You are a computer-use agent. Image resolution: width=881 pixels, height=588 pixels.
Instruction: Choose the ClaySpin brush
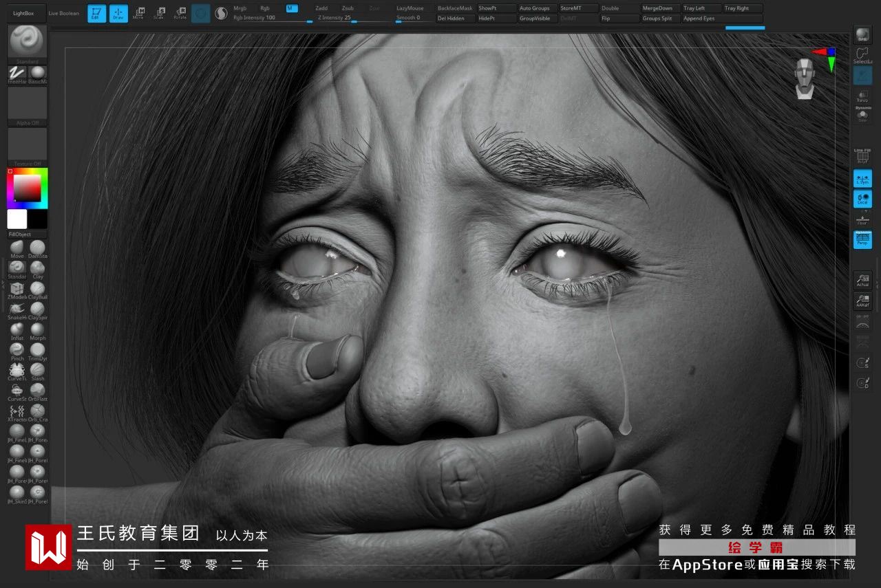(37, 309)
